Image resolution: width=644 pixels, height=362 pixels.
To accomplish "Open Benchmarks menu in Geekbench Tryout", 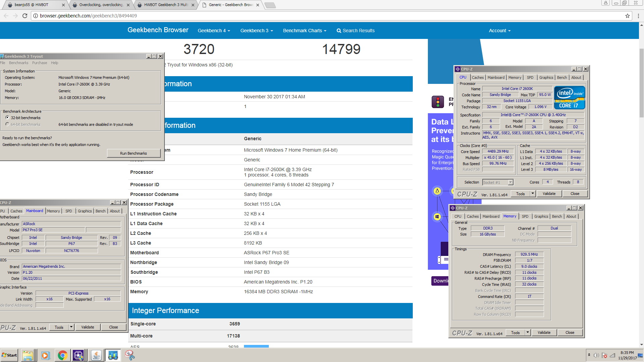I will click(x=18, y=63).
